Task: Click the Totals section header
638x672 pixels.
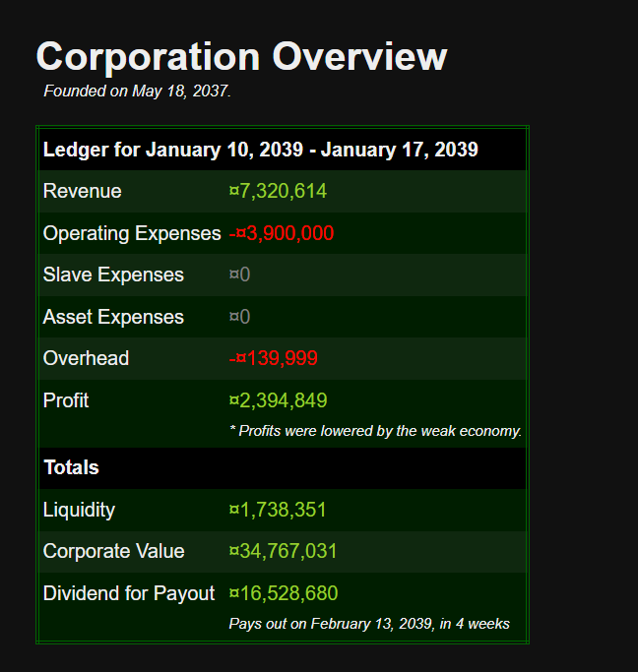Action: pyautogui.click(x=71, y=467)
